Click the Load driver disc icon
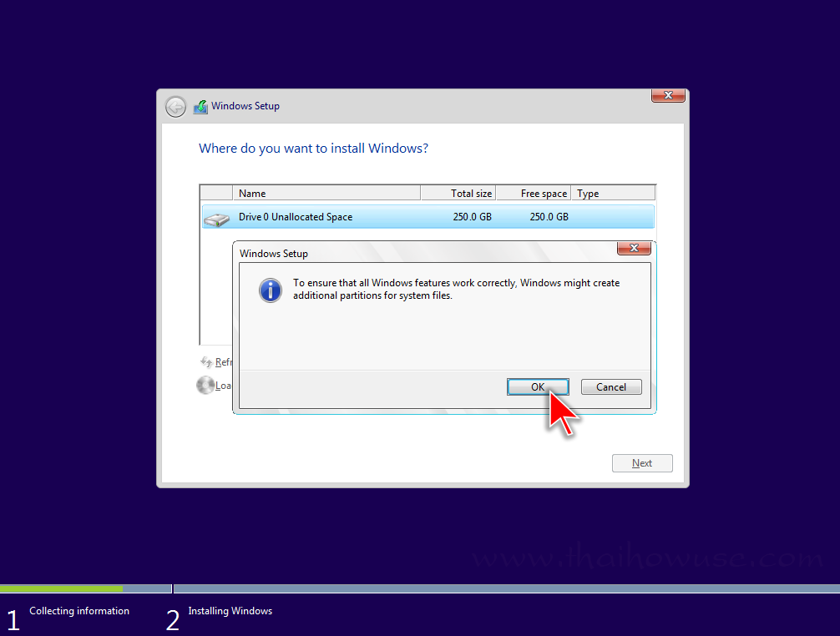The image size is (840, 636). [205, 385]
